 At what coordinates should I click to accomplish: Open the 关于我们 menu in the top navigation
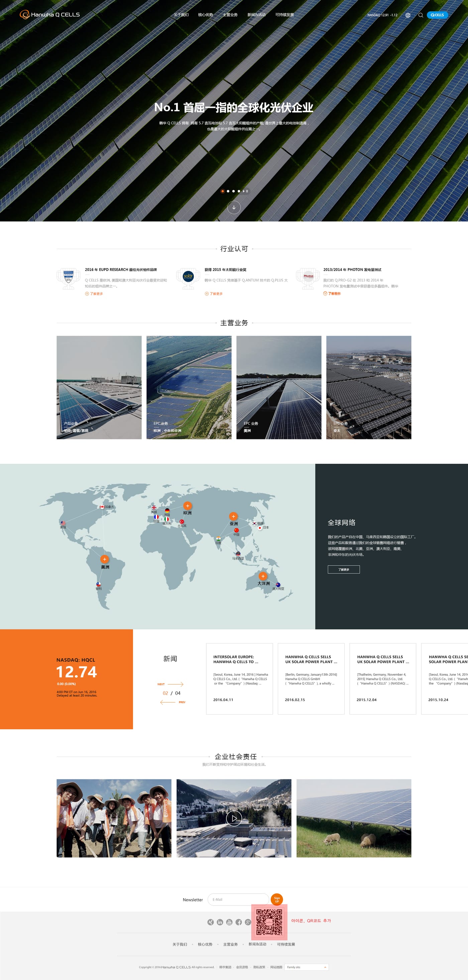(x=181, y=15)
